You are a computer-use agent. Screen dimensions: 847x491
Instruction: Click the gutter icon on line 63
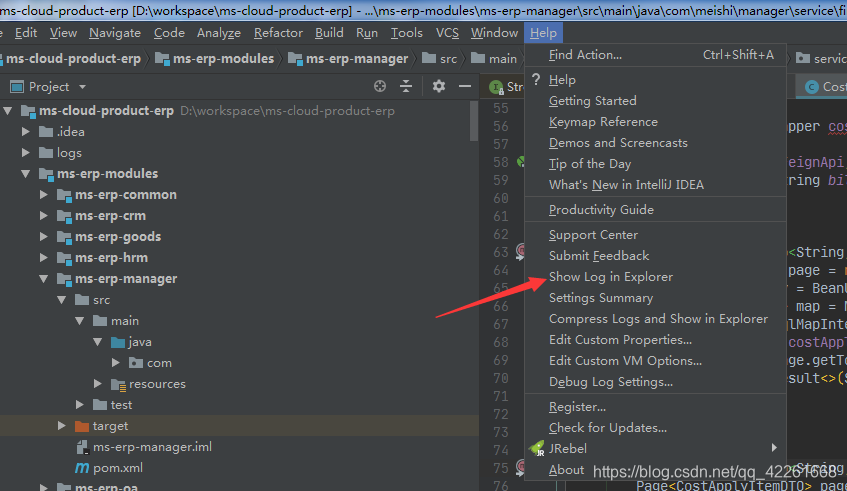coord(521,252)
